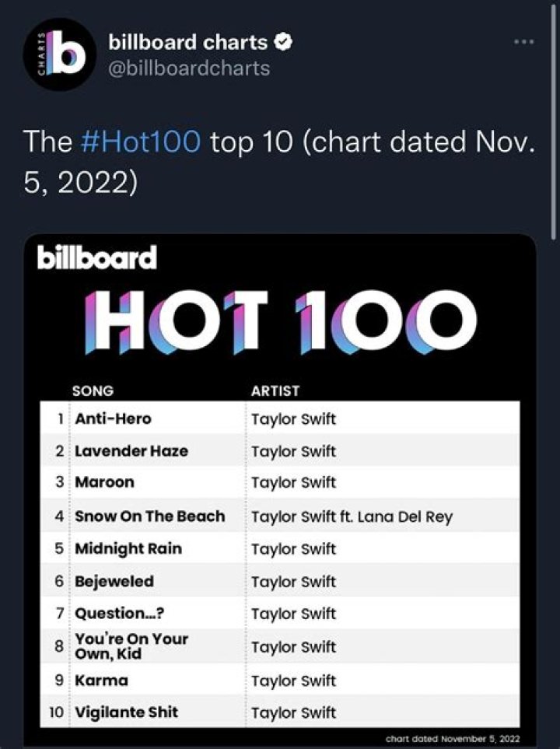Click the billboard charts profile avatar
The width and height of the screenshot is (560, 749).
[x=53, y=54]
